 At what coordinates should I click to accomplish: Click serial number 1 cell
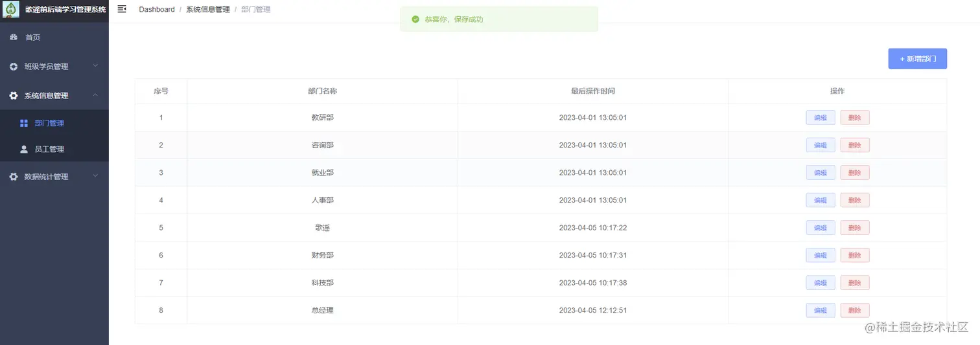pos(161,118)
